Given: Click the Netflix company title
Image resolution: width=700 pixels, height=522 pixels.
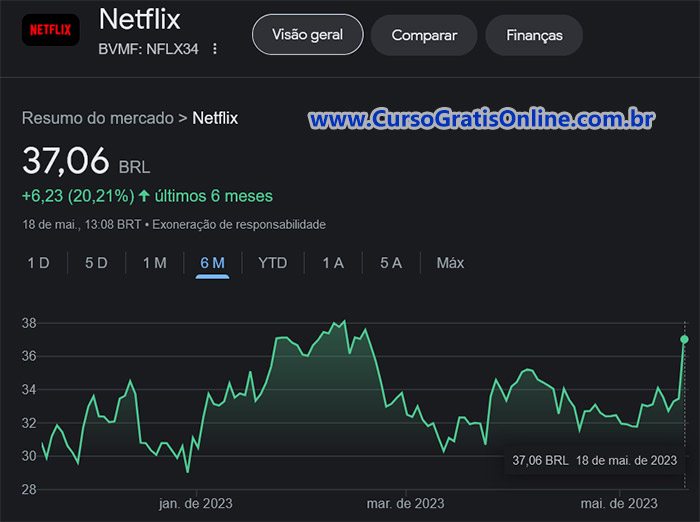Looking at the screenshot, I should pyautogui.click(x=139, y=19).
